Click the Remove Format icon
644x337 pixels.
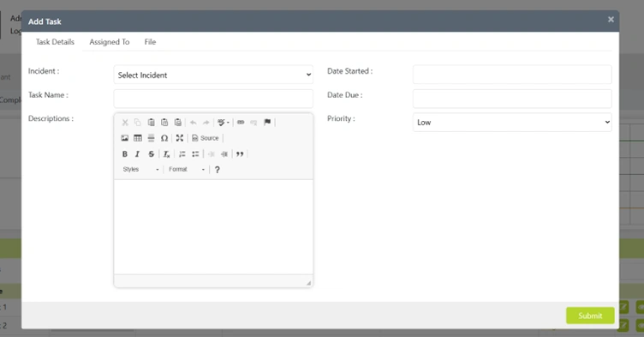[x=166, y=153]
